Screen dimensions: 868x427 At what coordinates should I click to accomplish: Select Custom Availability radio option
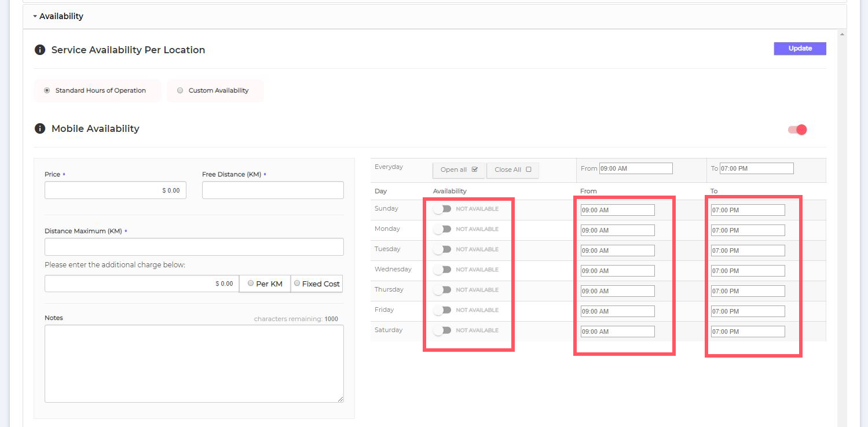coord(180,90)
